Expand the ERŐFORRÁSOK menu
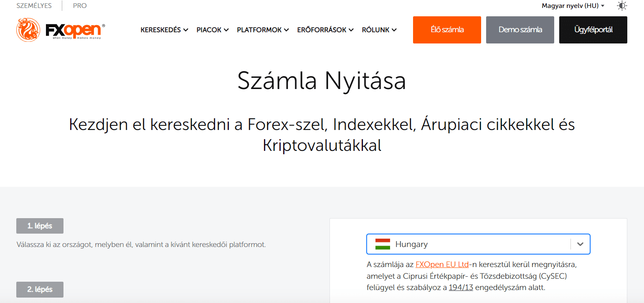644x303 pixels. point(325,30)
